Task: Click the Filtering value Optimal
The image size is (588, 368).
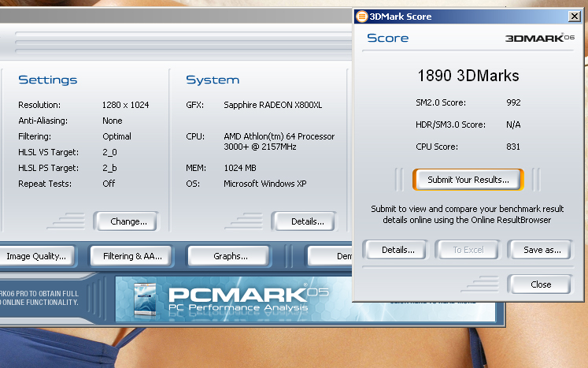Action: [117, 136]
